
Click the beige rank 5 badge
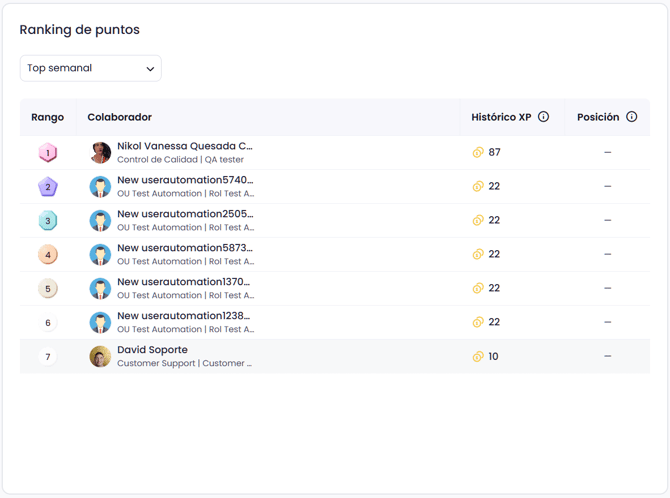(x=48, y=289)
